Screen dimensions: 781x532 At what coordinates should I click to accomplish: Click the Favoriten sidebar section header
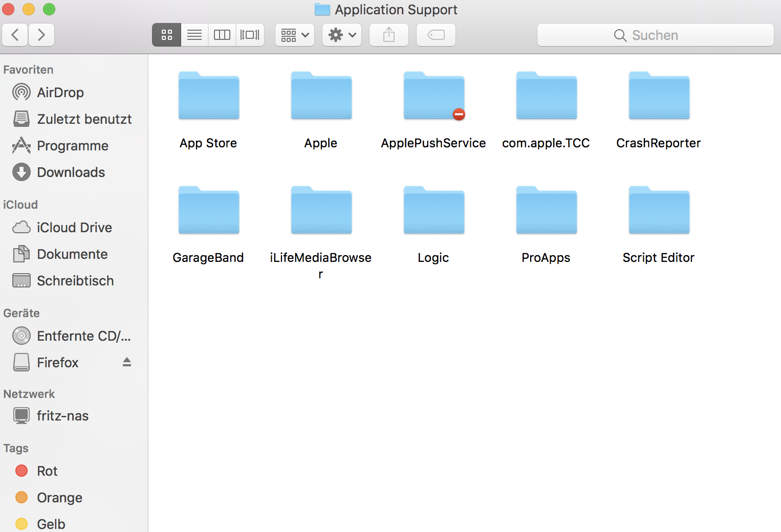pos(28,70)
